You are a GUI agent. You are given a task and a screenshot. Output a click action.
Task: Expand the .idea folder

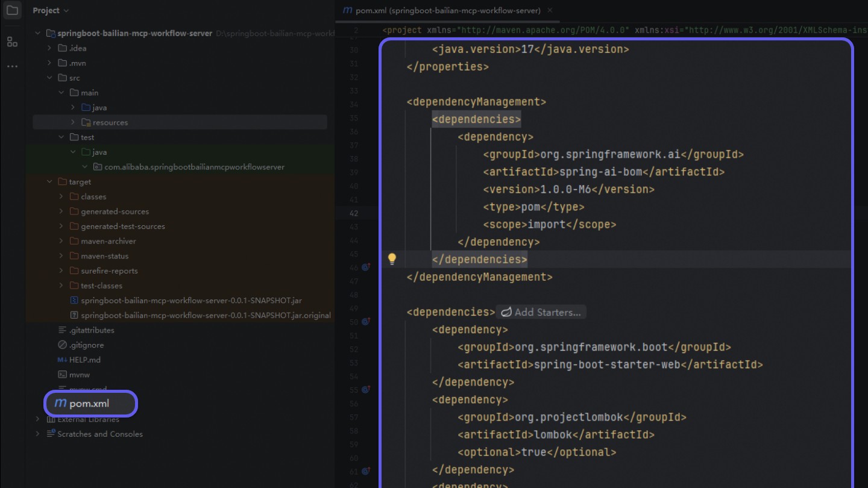click(x=50, y=48)
